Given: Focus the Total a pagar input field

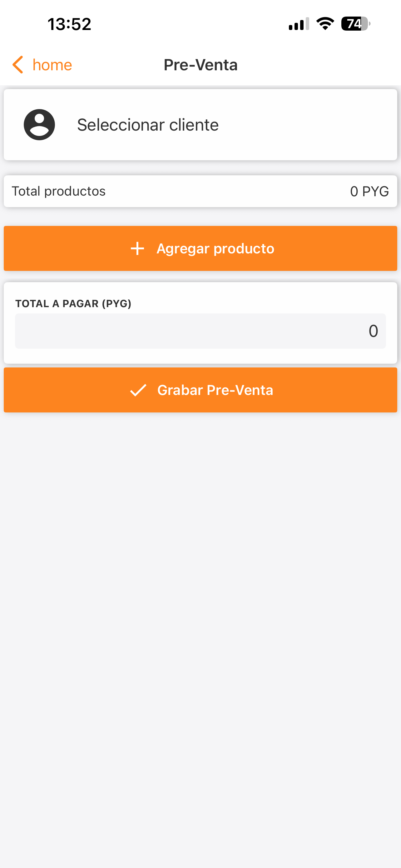Looking at the screenshot, I should pyautogui.click(x=200, y=331).
